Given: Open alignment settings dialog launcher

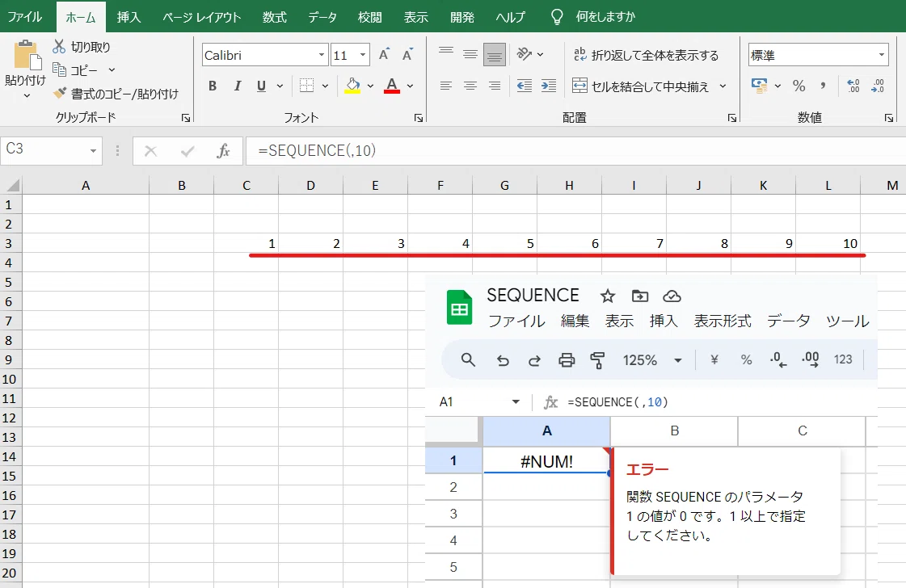Looking at the screenshot, I should click(732, 118).
